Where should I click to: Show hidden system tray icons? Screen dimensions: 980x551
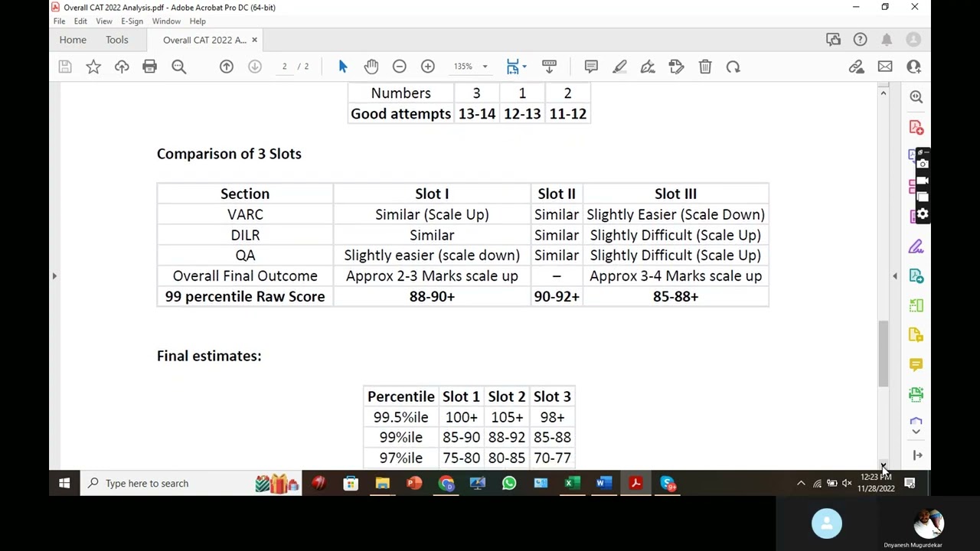tap(801, 483)
